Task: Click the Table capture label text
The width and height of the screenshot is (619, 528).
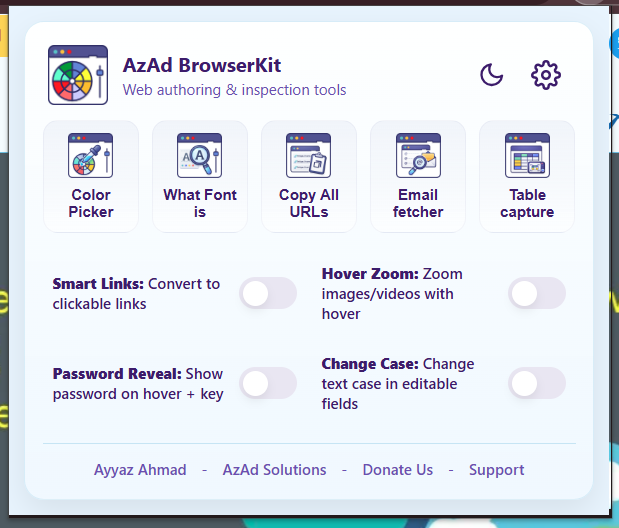Action: pos(527,203)
